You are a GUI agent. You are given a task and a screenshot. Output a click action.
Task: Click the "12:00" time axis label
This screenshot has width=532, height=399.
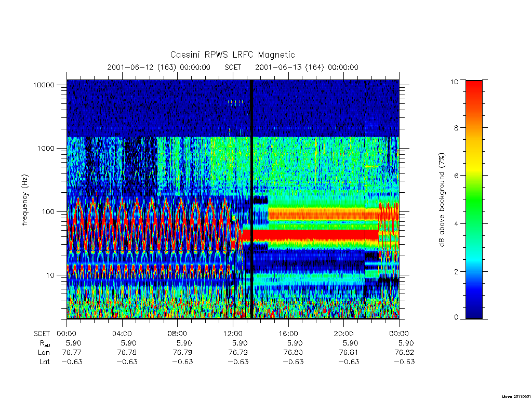[233, 334]
